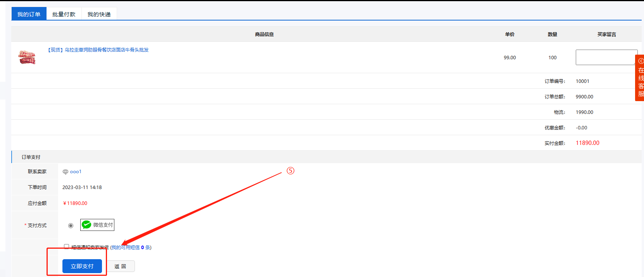The image size is (644, 277).
Task: Open seller ooo1 contact link
Action: pyautogui.click(x=76, y=172)
